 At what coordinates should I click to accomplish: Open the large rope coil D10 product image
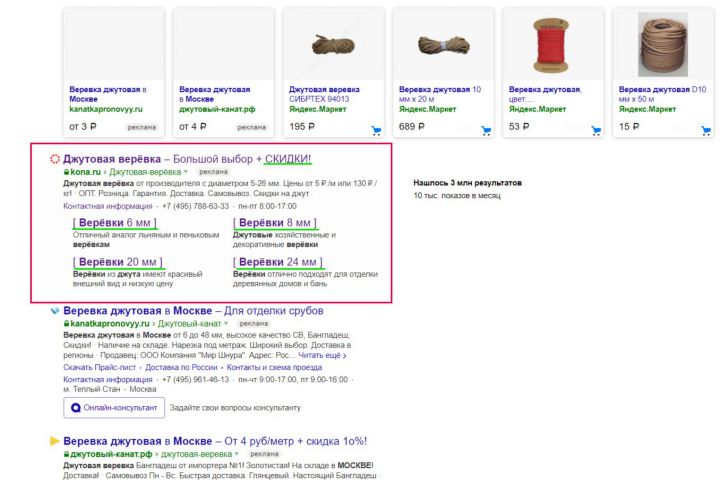click(x=663, y=45)
